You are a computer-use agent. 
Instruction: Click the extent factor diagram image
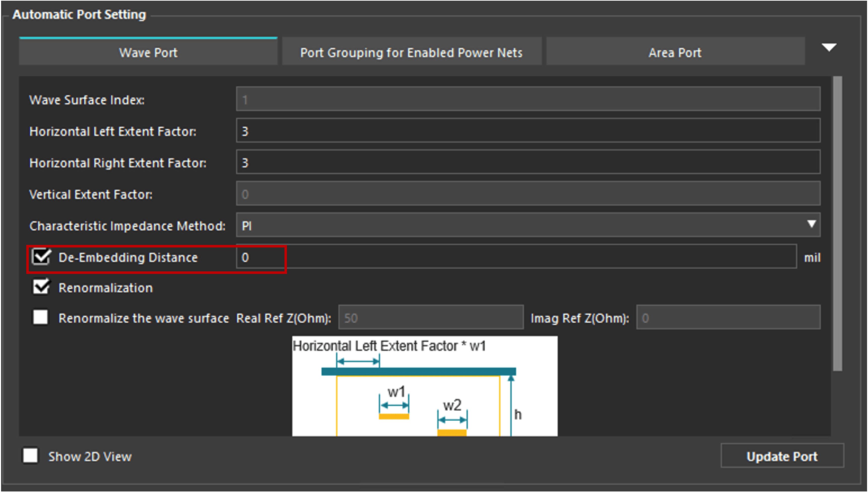coord(424,386)
